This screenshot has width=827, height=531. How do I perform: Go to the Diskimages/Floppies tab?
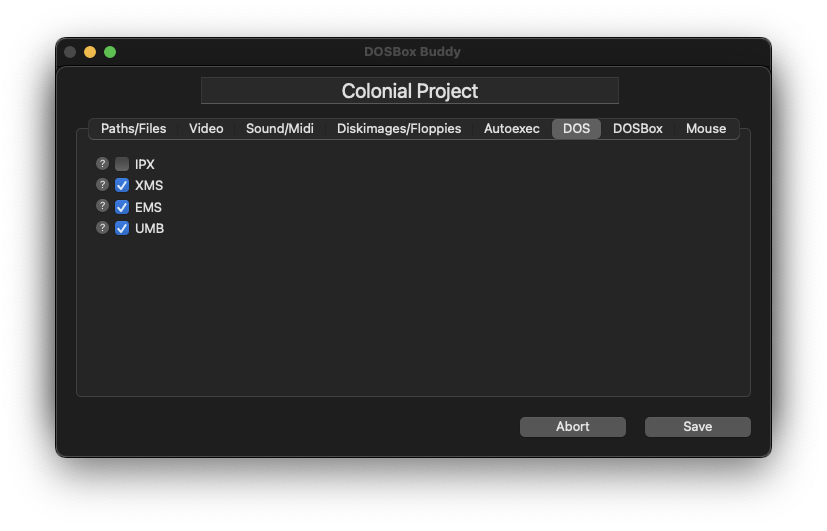tap(399, 129)
